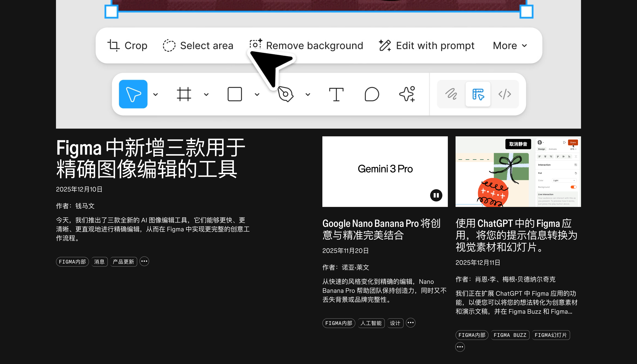Open the Frame tool chevron dropdown
Screen dimensions: 637x364
[206, 95]
